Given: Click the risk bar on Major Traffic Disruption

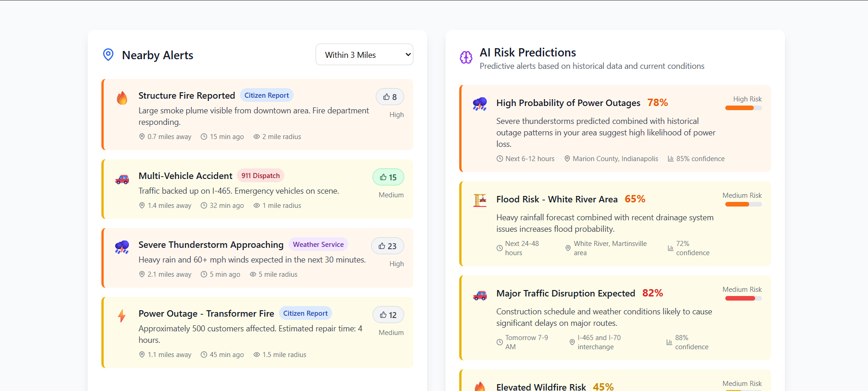Looking at the screenshot, I should tap(743, 298).
